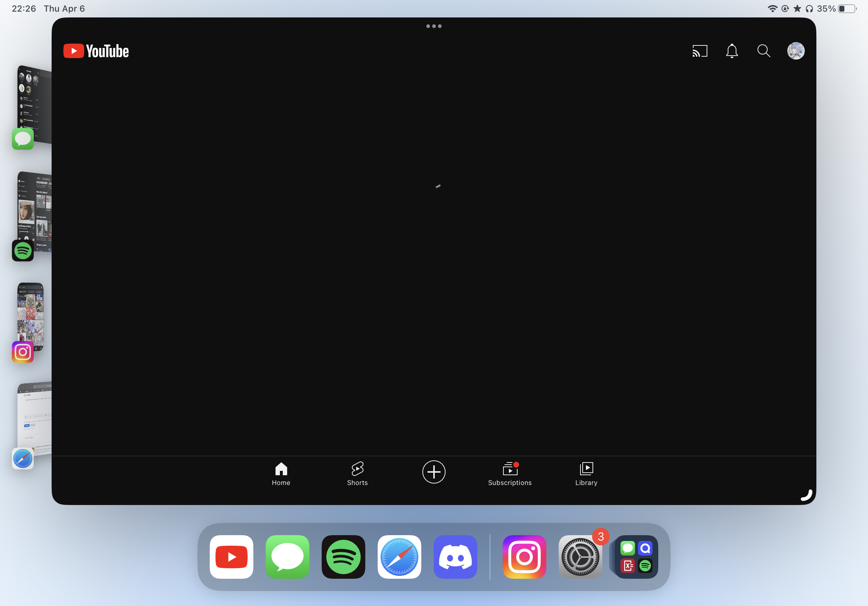Image resolution: width=868 pixels, height=606 pixels.
Task: Open the Library tab
Action: coord(586,473)
